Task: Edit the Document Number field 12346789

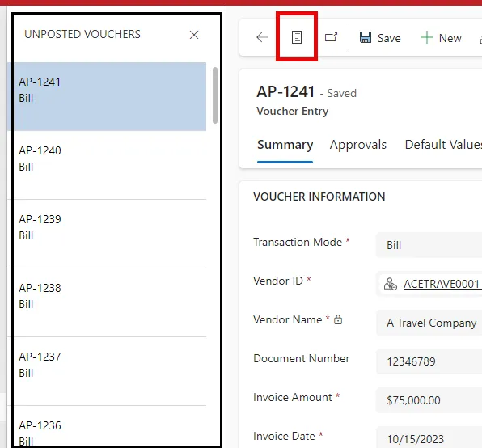Action: tap(429, 361)
